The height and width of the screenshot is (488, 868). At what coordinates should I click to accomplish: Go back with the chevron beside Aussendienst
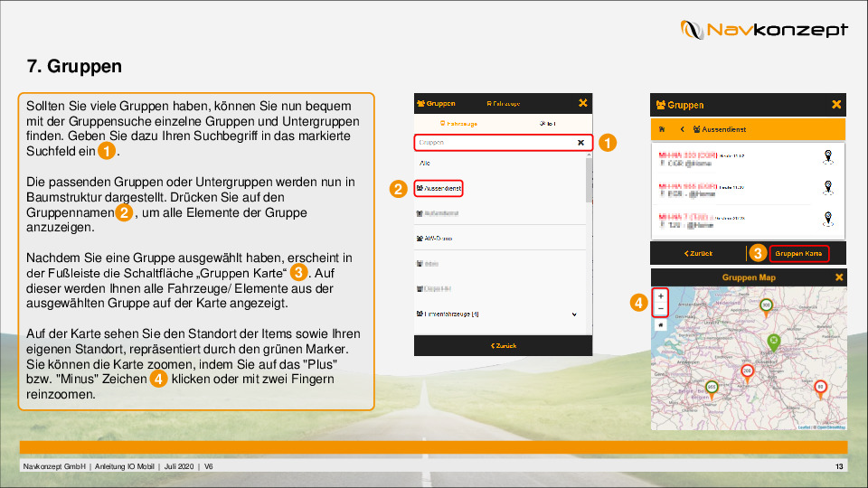tap(682, 129)
